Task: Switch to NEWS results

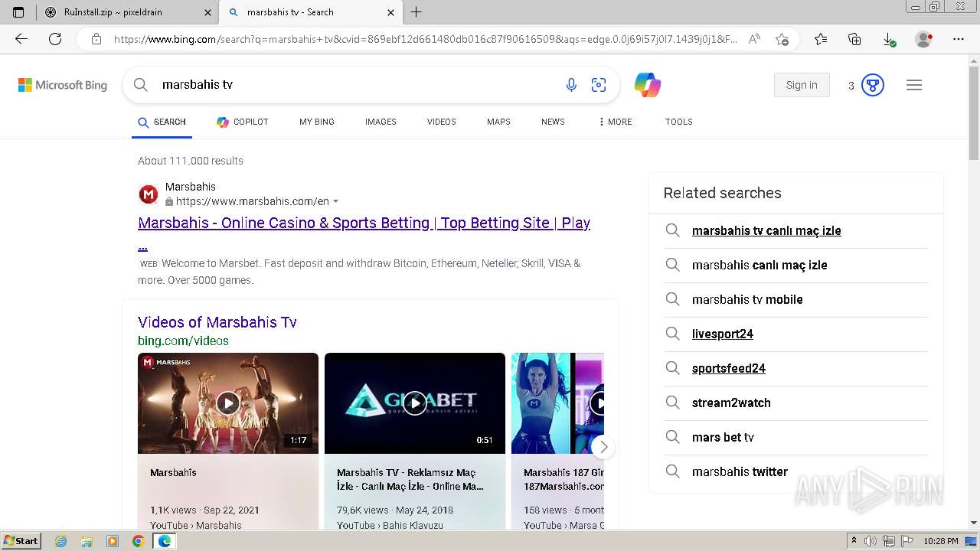Action: [x=553, y=122]
